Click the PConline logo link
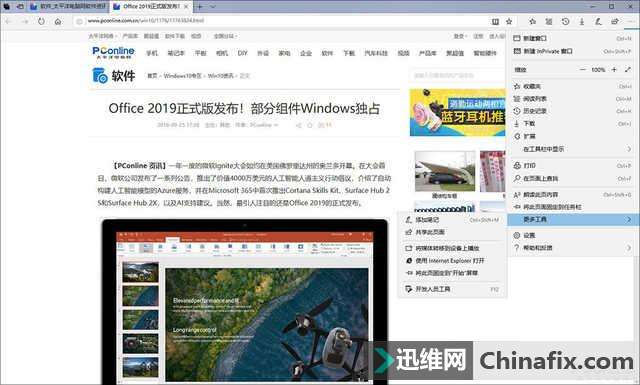The width and height of the screenshot is (640, 385). tap(113, 52)
